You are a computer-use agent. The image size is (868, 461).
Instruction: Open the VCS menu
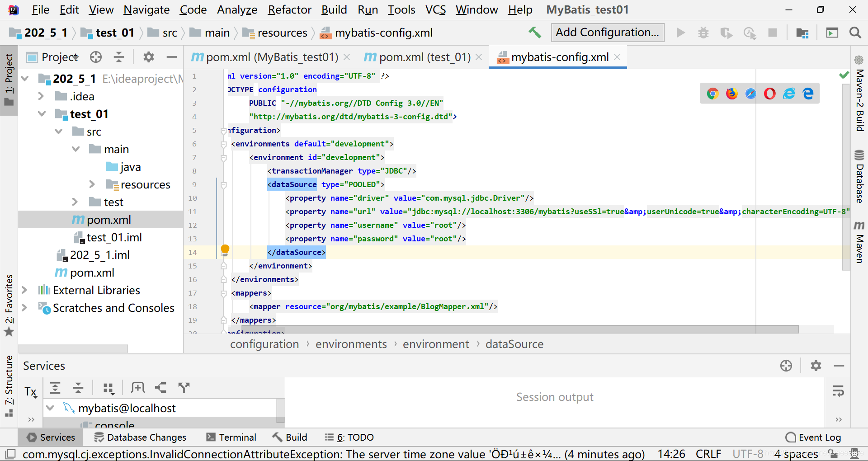(x=435, y=9)
